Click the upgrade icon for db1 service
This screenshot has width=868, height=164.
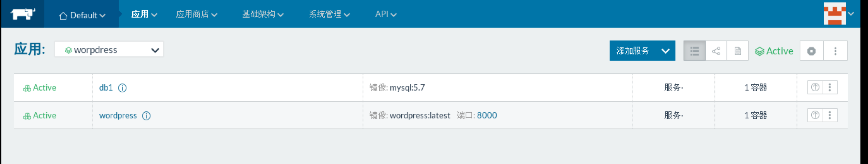(x=815, y=87)
